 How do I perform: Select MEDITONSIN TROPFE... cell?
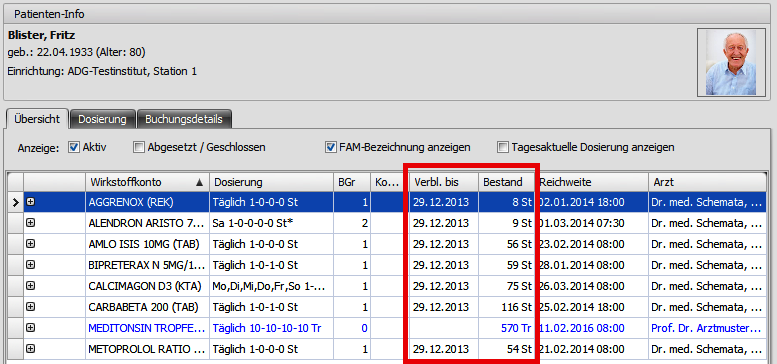pyautogui.click(x=147, y=328)
